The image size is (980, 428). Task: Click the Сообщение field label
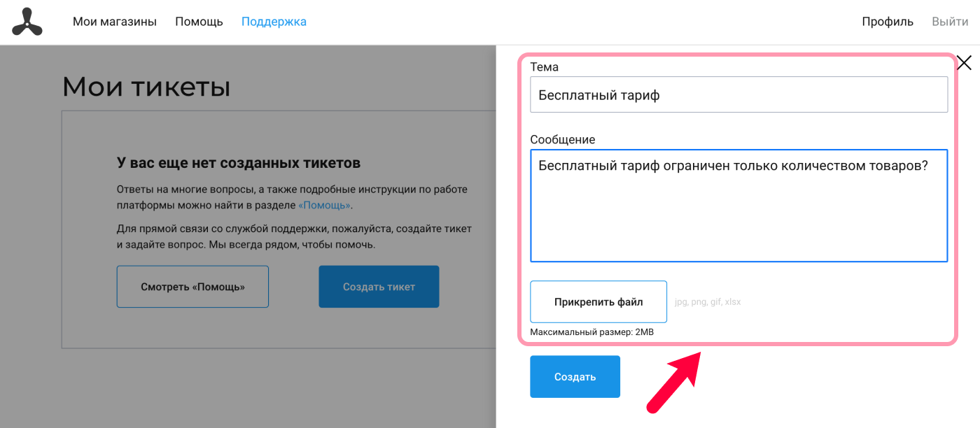point(563,140)
